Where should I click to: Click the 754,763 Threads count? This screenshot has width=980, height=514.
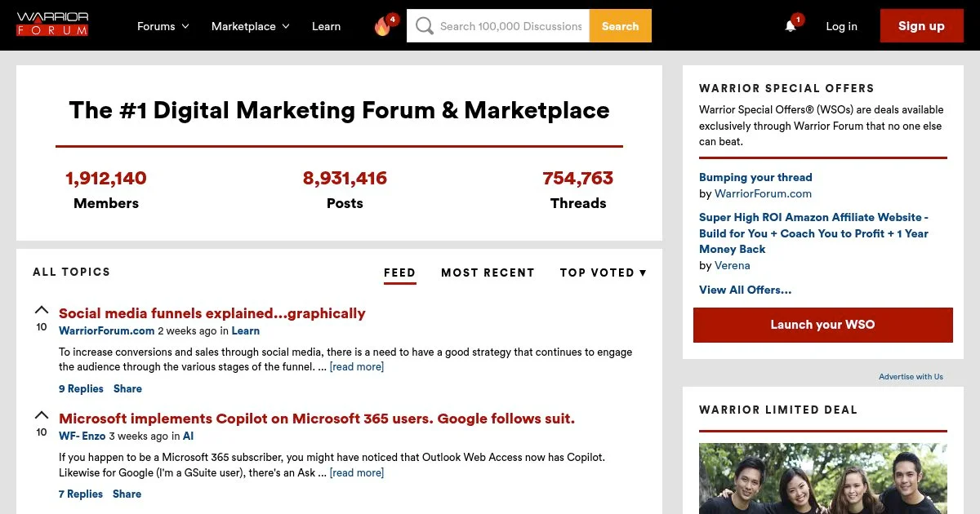(577, 178)
